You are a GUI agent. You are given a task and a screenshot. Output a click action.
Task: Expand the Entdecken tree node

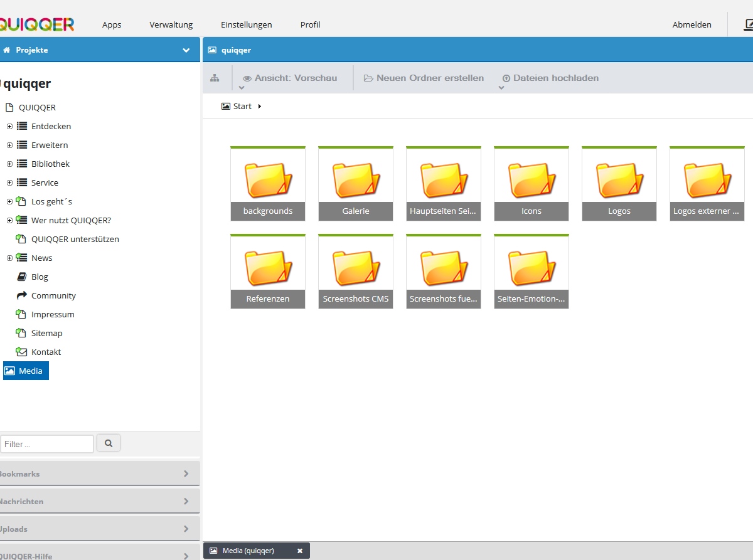[x=9, y=126]
